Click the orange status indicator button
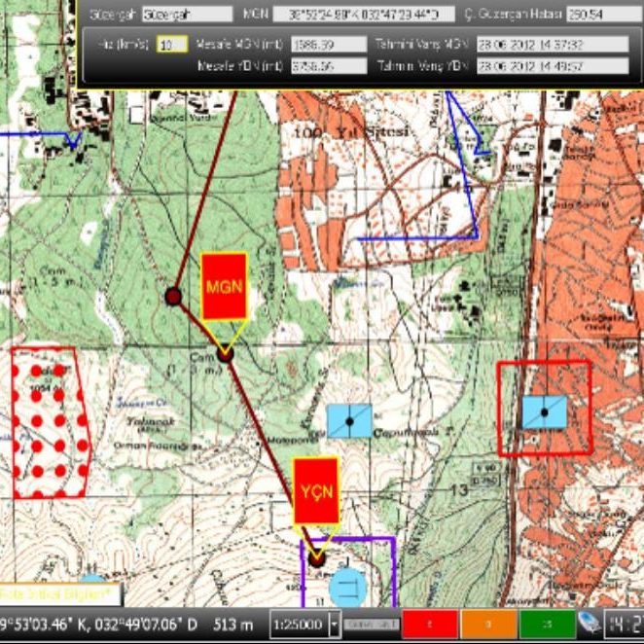644x644 pixels. [x=489, y=624]
